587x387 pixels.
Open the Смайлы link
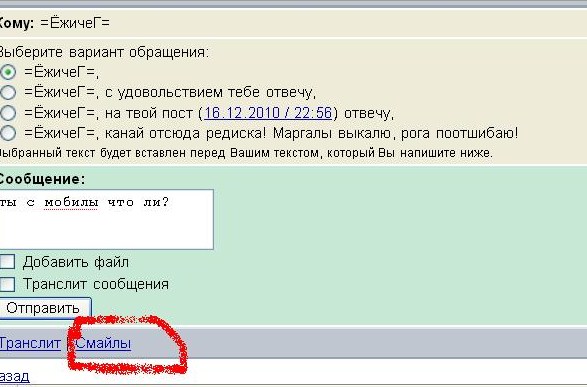tap(103, 343)
